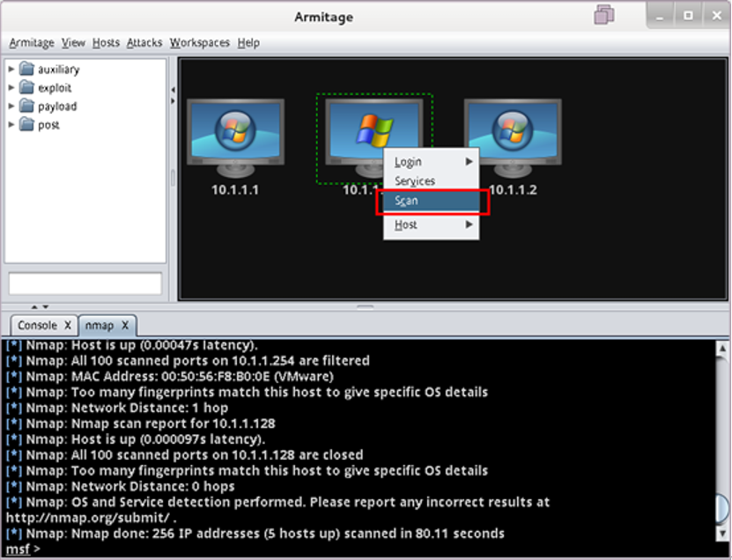Maximize the Armitage window
This screenshot has width=732, height=560.
coord(688,15)
